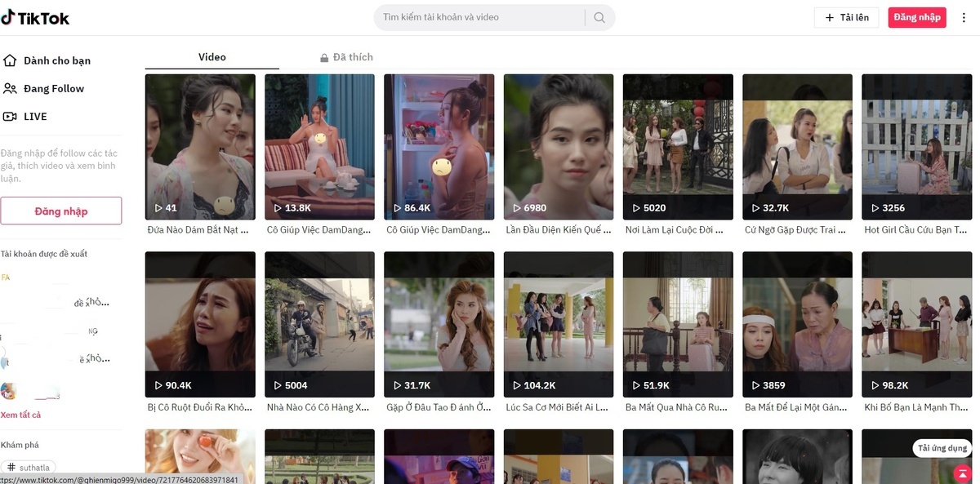Click the red scroll-to-top arrow icon
The image size is (980, 484).
[x=962, y=473]
